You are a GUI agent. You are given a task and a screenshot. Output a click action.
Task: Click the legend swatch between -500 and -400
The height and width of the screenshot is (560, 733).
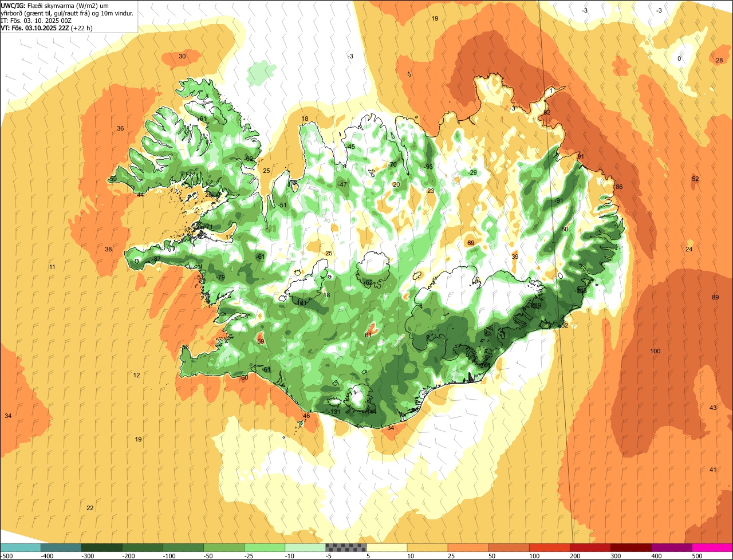[x=21, y=547]
